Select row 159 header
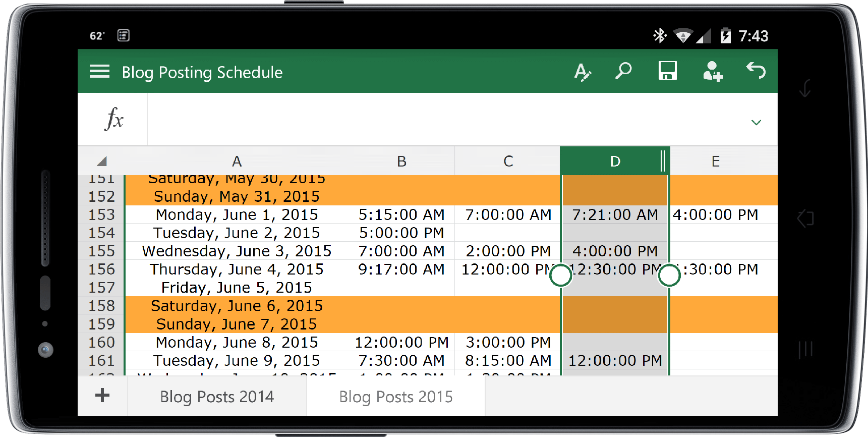 [x=101, y=324]
